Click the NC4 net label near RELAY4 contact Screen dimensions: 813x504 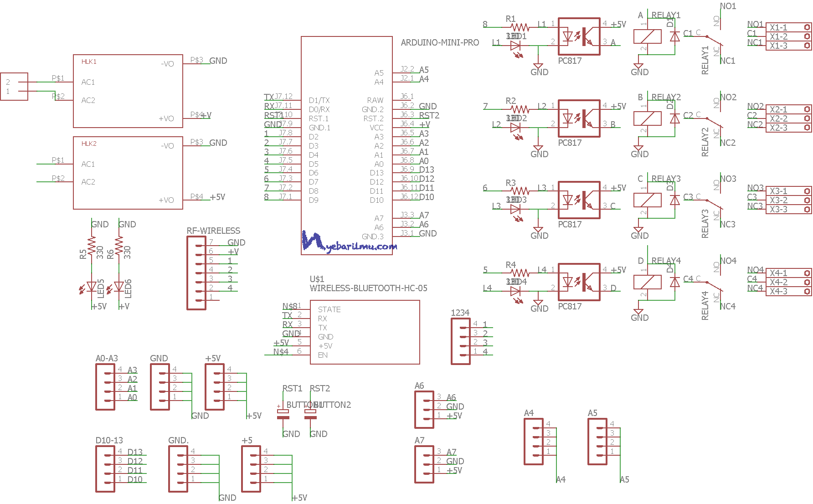tap(728, 306)
